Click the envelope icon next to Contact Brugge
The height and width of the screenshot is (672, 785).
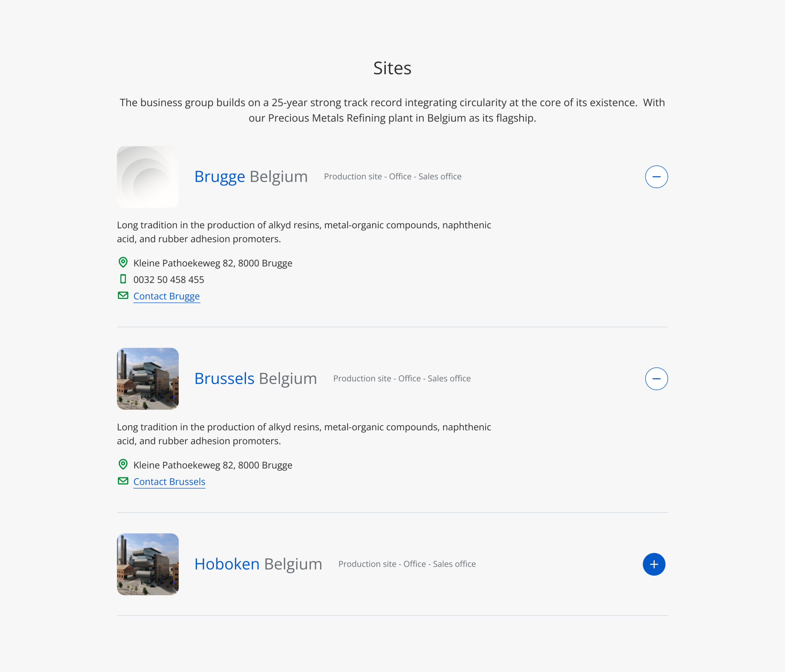pos(123,295)
